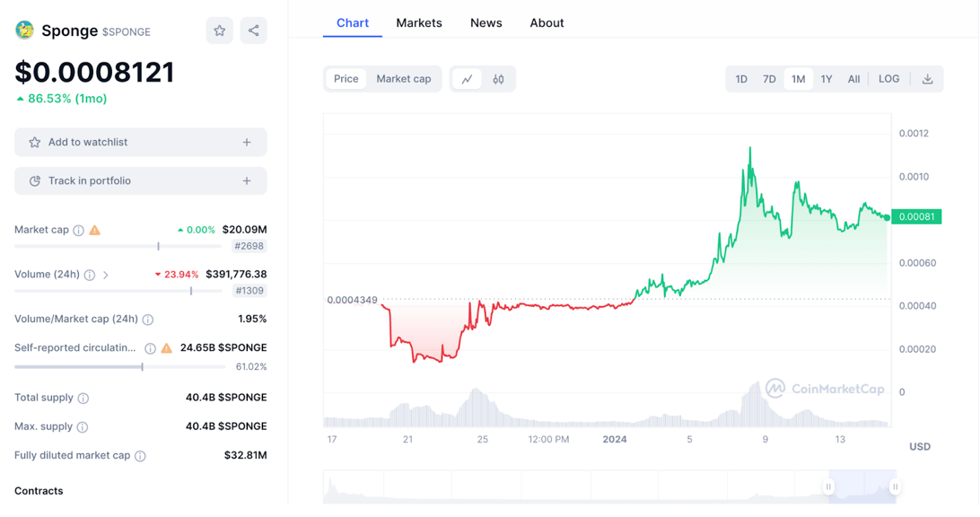The height and width of the screenshot is (517, 980).
Task: Expand Add to watchlist plus sign
Action: pos(247,143)
